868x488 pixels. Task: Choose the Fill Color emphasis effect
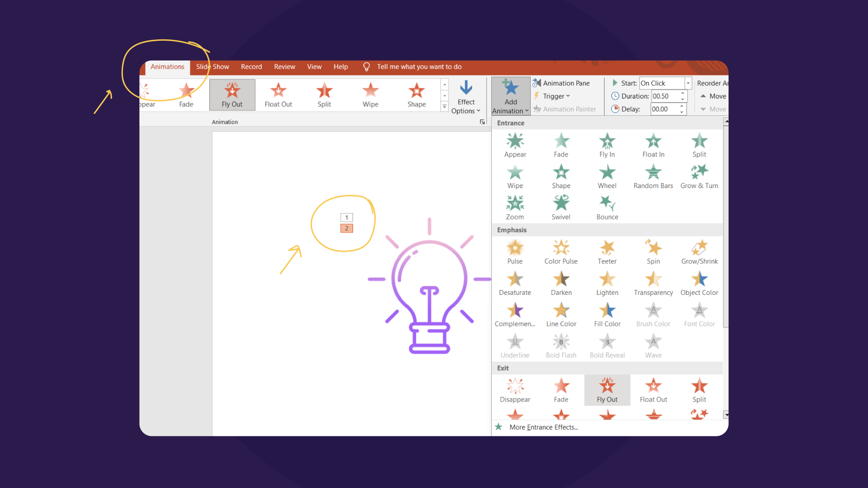(607, 315)
